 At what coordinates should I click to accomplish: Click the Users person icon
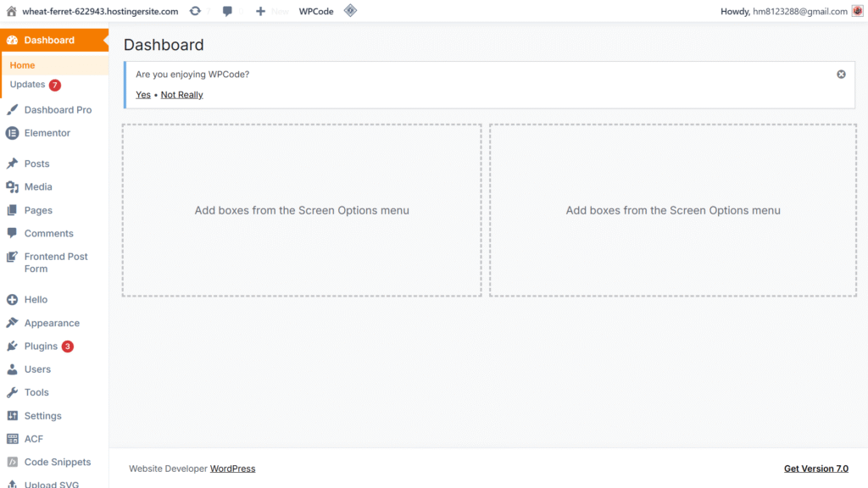tap(12, 369)
